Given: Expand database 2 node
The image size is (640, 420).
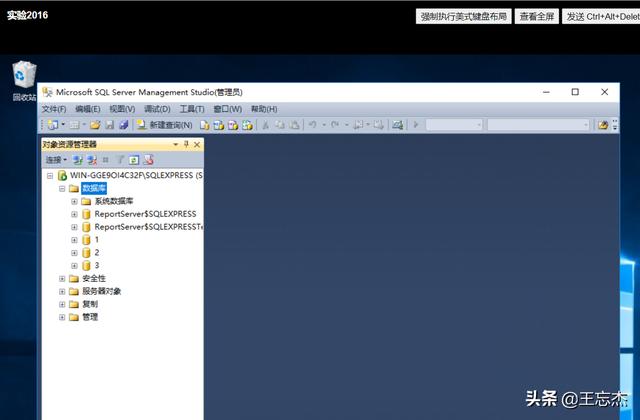Looking at the screenshot, I should [74, 253].
